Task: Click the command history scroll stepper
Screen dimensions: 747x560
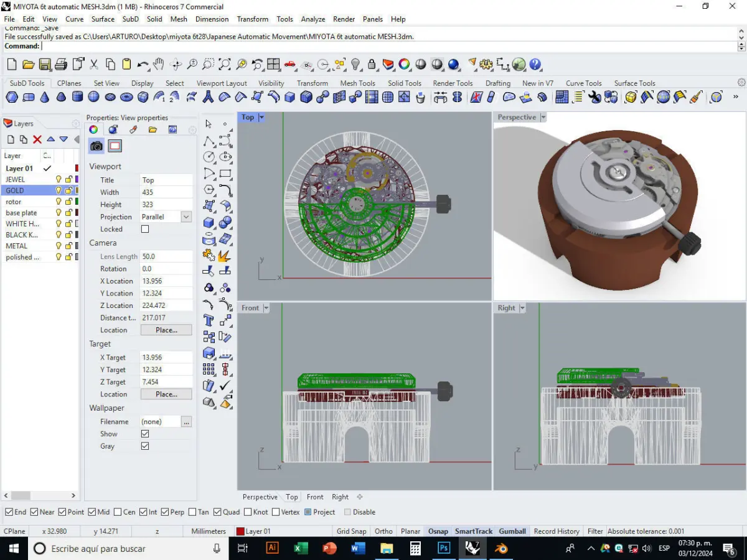Action: (741, 47)
